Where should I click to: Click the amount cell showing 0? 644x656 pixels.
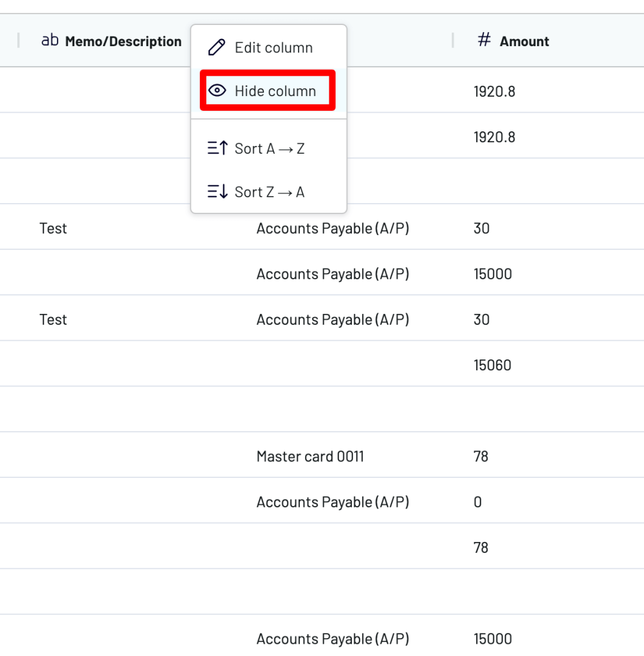coord(477,502)
